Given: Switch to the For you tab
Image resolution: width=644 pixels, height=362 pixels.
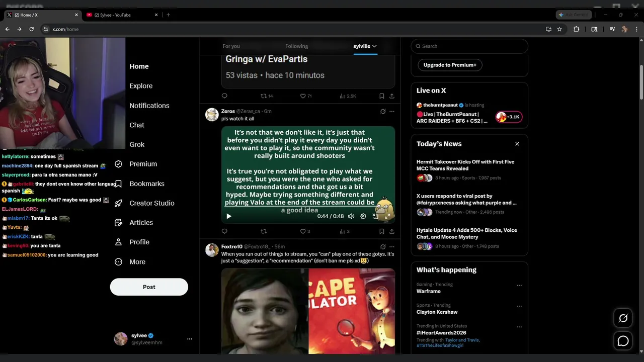Looking at the screenshot, I should [231, 46].
